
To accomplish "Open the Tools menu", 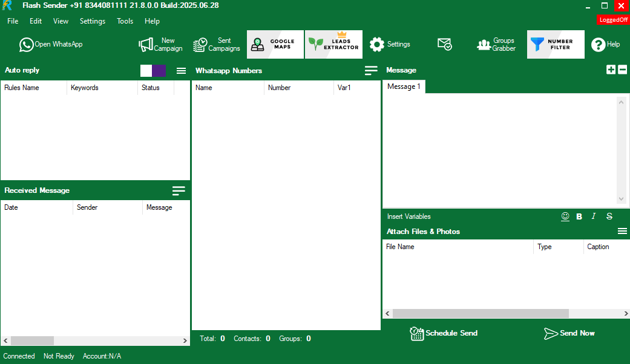I will coord(125,21).
